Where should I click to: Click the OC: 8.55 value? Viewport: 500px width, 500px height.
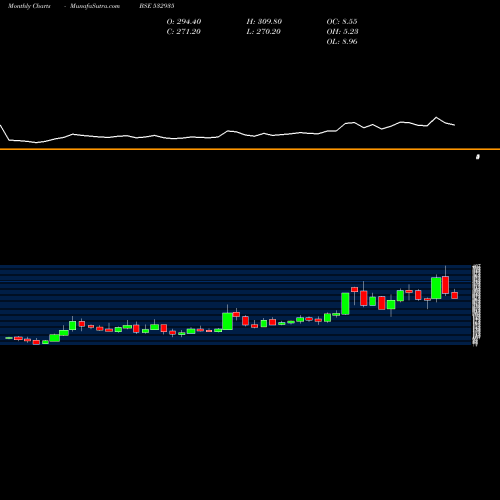point(342,22)
